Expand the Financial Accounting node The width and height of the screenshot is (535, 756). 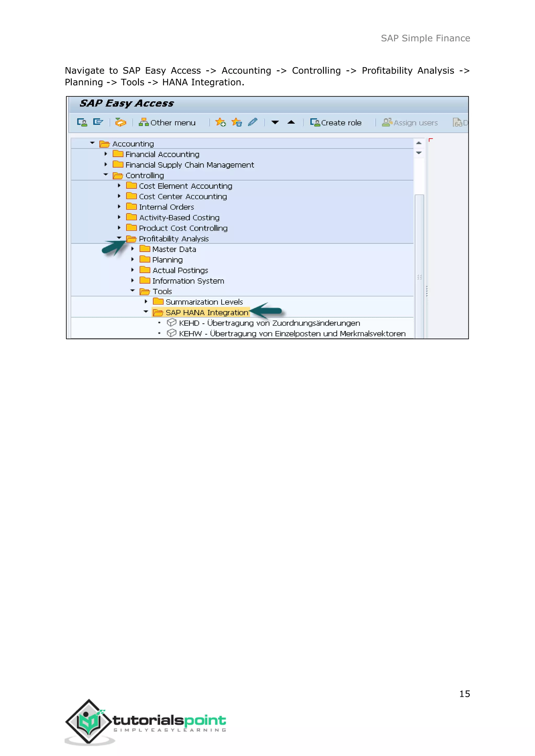pyautogui.click(x=106, y=154)
